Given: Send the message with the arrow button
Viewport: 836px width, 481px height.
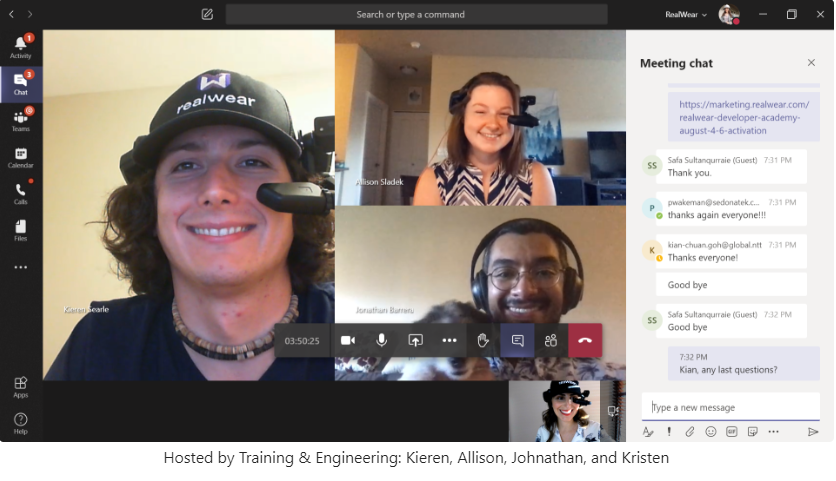Looking at the screenshot, I should pos(813,432).
